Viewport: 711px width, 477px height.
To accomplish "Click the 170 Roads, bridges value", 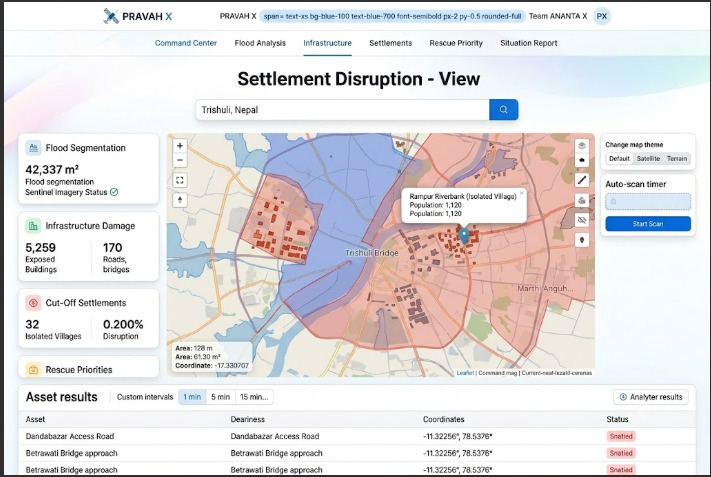I will 112,248.
